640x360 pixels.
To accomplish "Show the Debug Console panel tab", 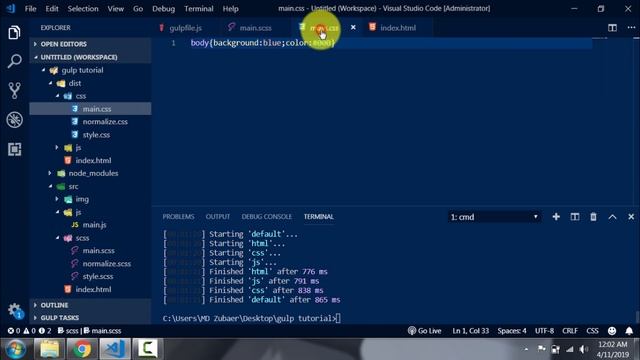I will (x=267, y=217).
